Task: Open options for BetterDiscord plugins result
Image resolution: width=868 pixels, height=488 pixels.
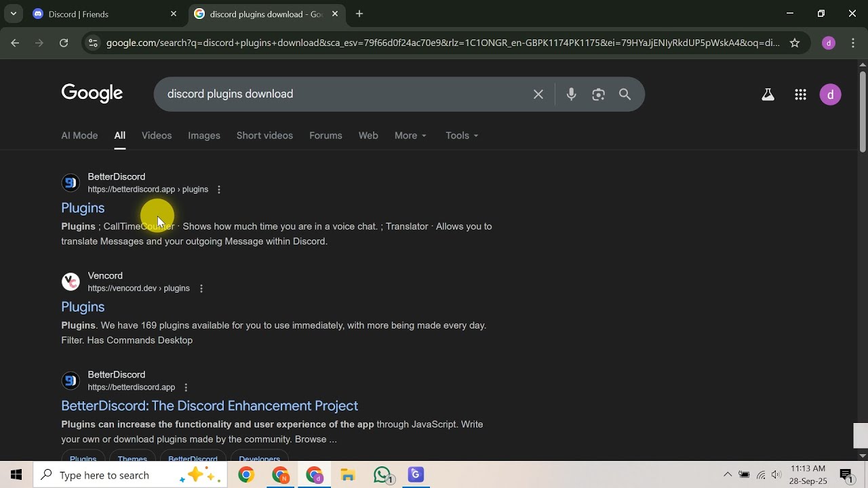Action: click(218, 190)
